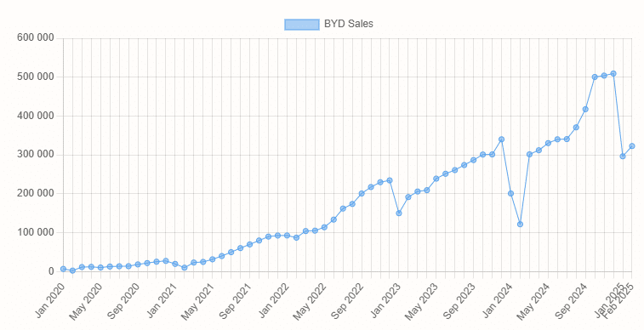Select the Dec 2023 peak point near 340 000
644x330 pixels.
tap(501, 139)
